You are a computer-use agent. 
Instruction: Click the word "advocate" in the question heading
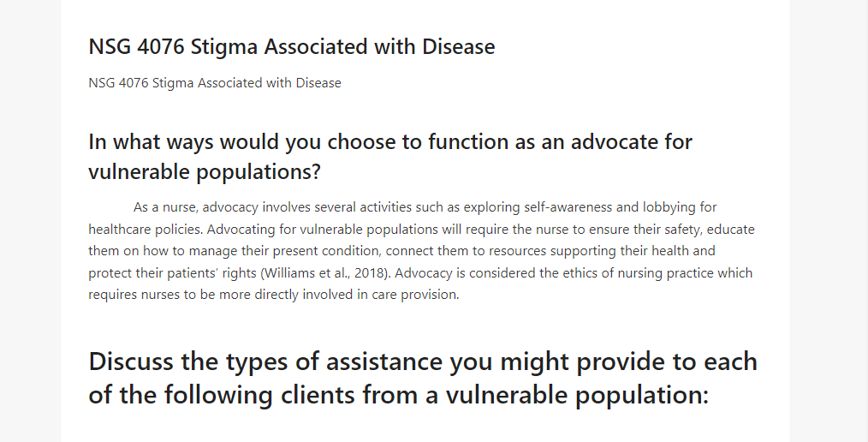pyautogui.click(x=614, y=142)
